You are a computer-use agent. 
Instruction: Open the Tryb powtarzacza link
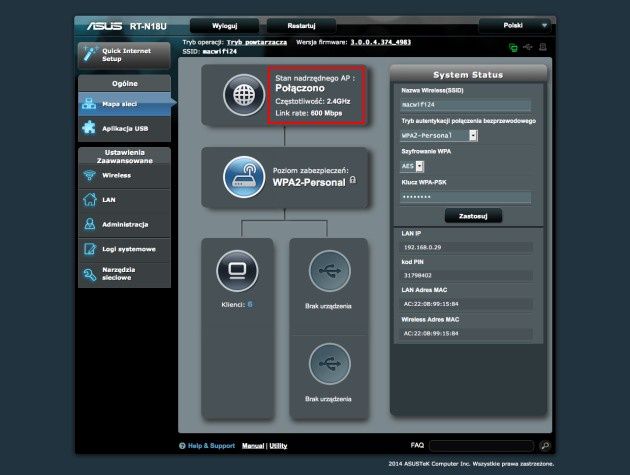(257, 42)
